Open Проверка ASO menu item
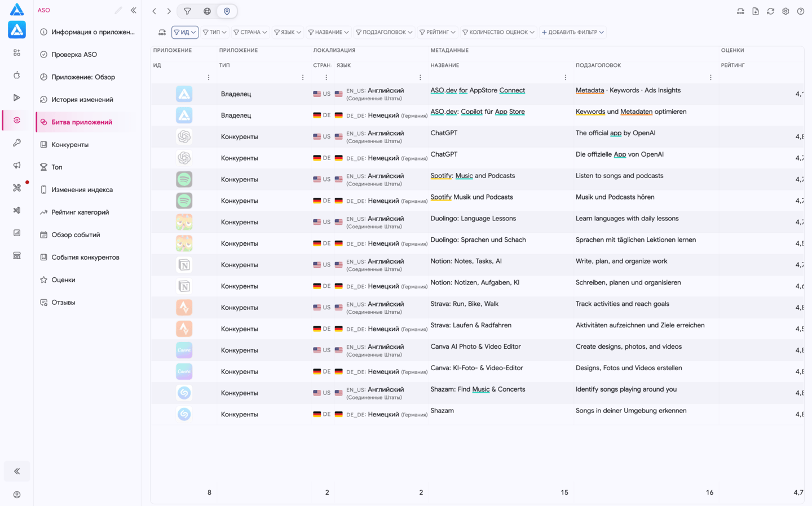 point(87,55)
